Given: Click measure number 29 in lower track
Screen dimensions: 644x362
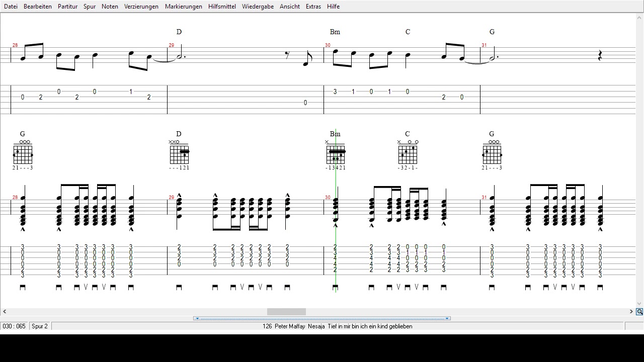Looking at the screenshot, I should 172,198.
